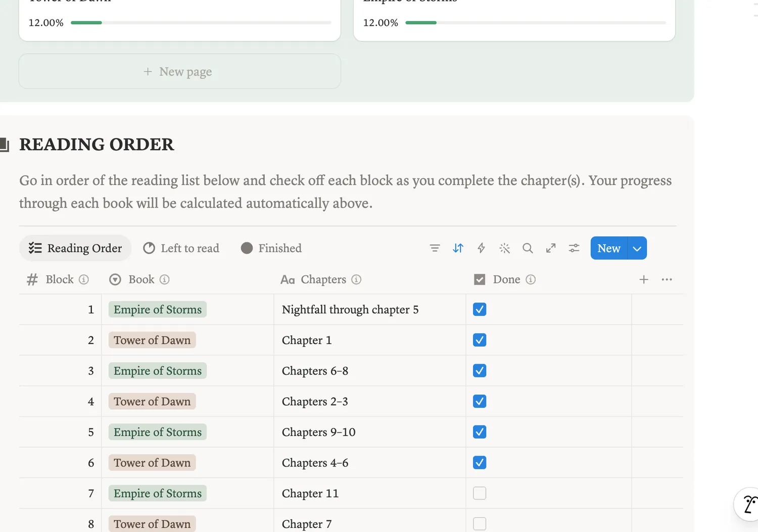Image resolution: width=758 pixels, height=532 pixels.
Task: Click the Book column select-type icon
Action: (x=115, y=279)
